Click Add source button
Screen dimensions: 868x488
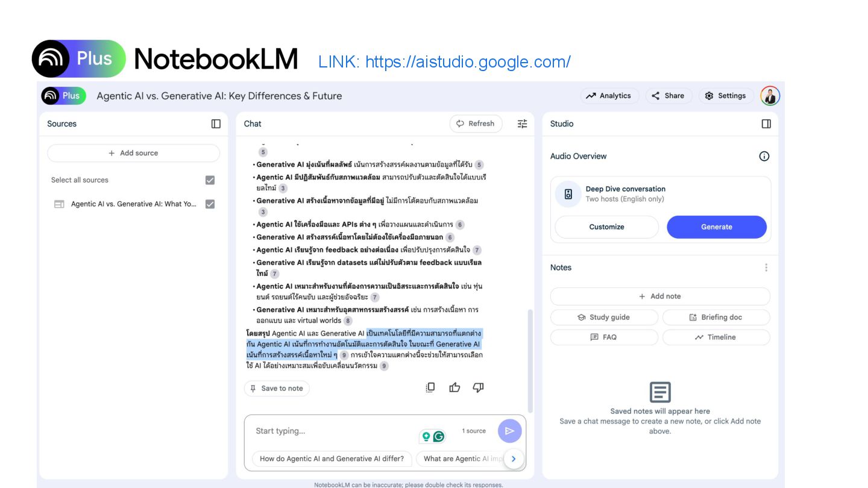[x=133, y=153]
